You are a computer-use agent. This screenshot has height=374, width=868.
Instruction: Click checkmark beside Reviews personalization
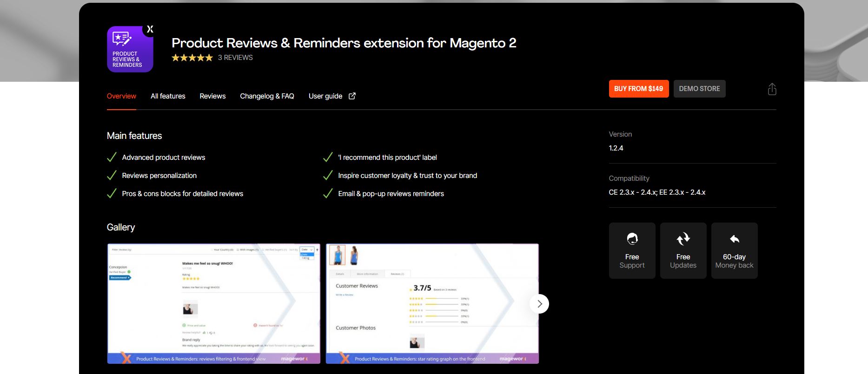point(112,175)
